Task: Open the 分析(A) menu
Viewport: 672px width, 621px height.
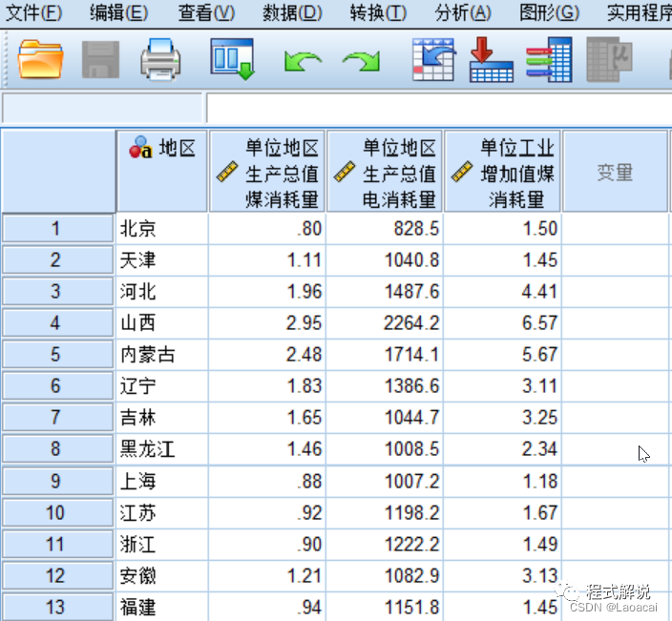Action: point(463,12)
